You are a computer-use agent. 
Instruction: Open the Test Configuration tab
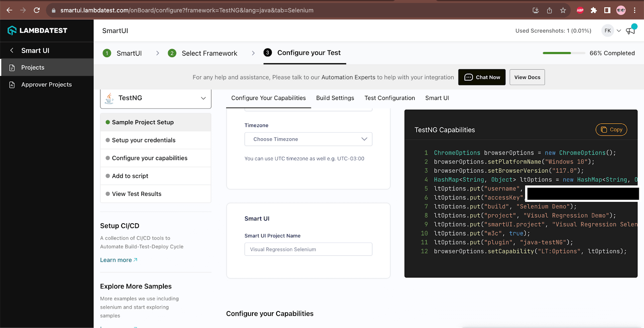pyautogui.click(x=390, y=98)
